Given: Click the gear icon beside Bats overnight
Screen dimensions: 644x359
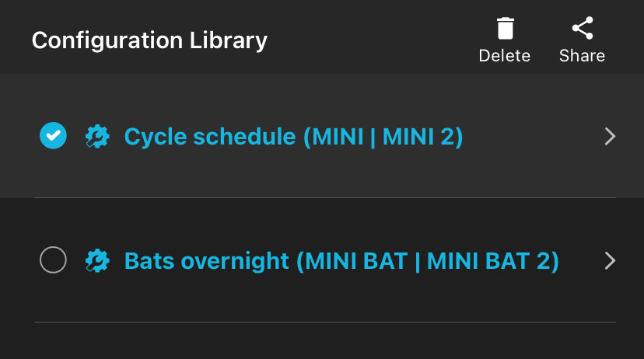Looking at the screenshot, I should (97, 260).
